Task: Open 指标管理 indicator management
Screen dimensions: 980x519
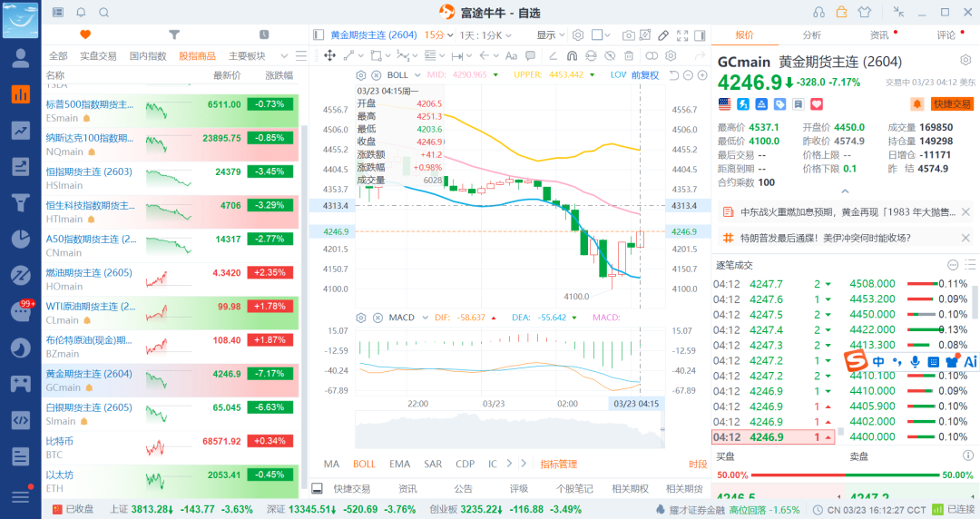Action: (559, 464)
